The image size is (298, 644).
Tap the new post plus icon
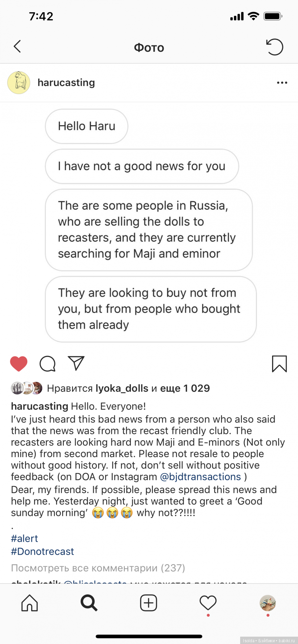[148, 603]
